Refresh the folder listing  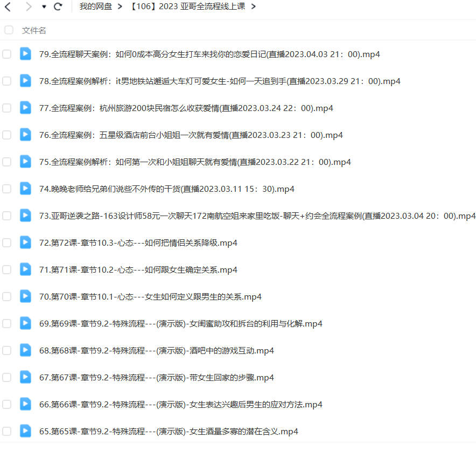pos(58,6)
